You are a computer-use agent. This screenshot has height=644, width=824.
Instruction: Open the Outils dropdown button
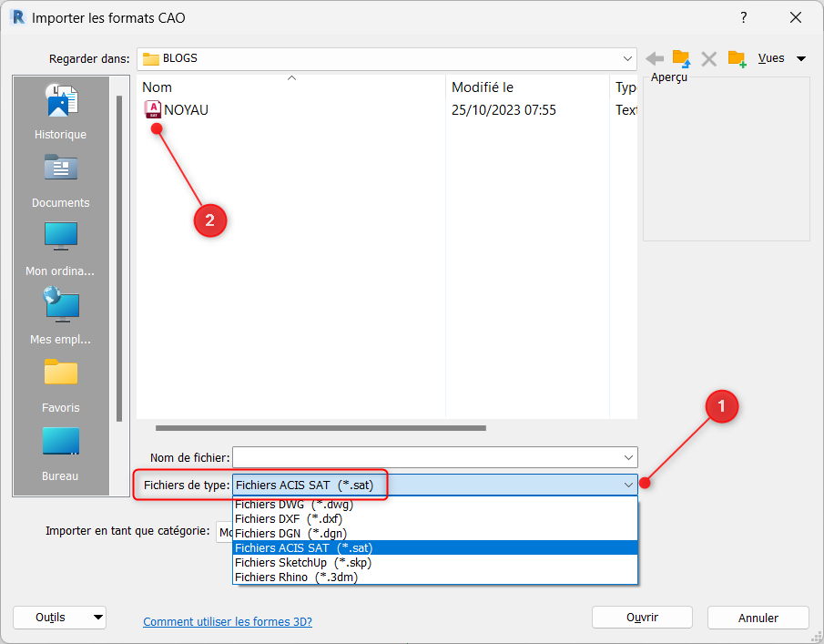[59, 618]
